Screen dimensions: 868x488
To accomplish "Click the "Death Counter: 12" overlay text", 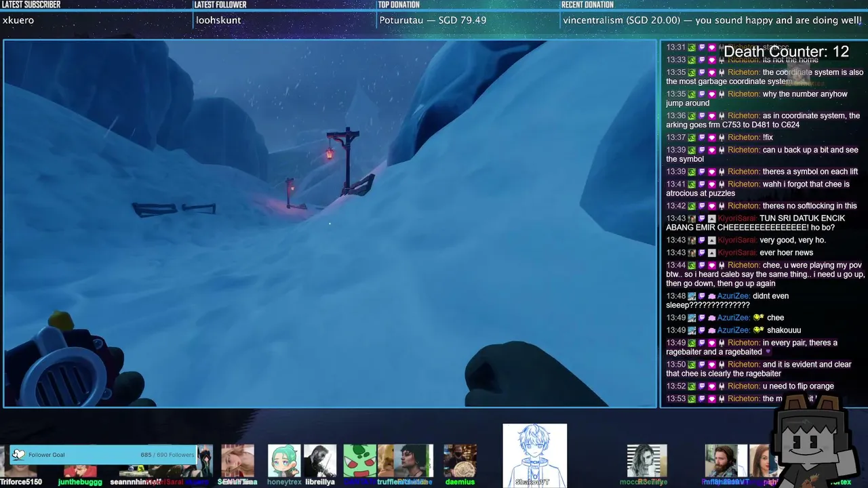I will 786,52.
